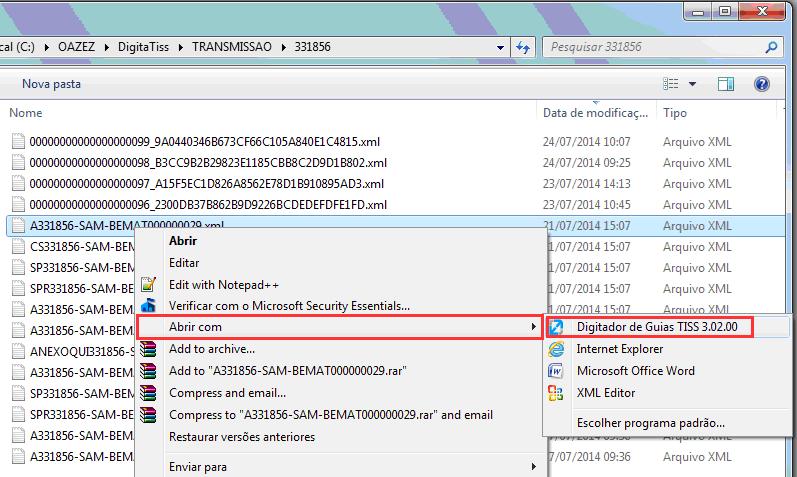Click the Digitador de Guias TISS icon
Screen dimensions: 797x477
click(556, 327)
